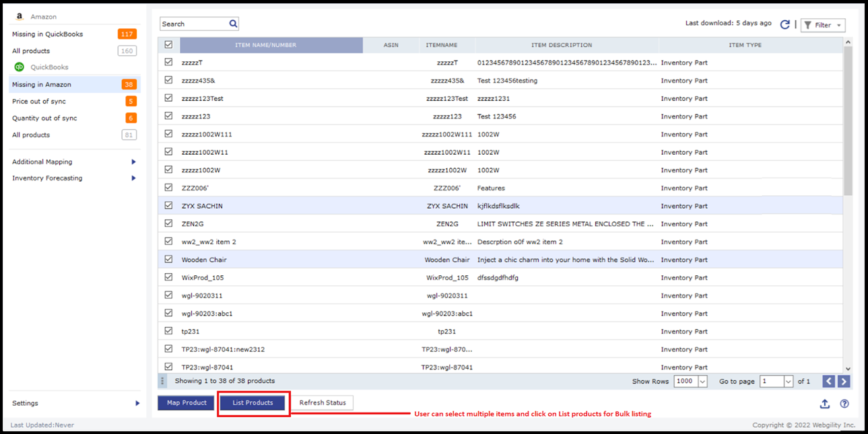This screenshot has width=868, height=434.
Task: Open the Show Rows dropdown
Action: [702, 382]
